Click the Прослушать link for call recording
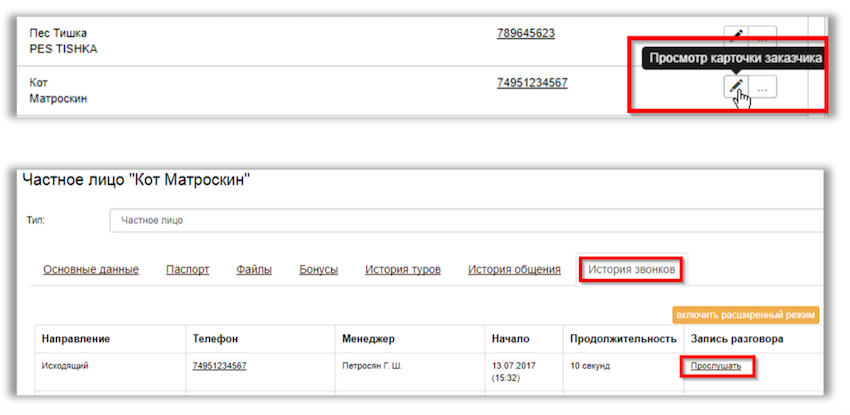Screen dimensions: 850x415 pyautogui.click(x=715, y=366)
